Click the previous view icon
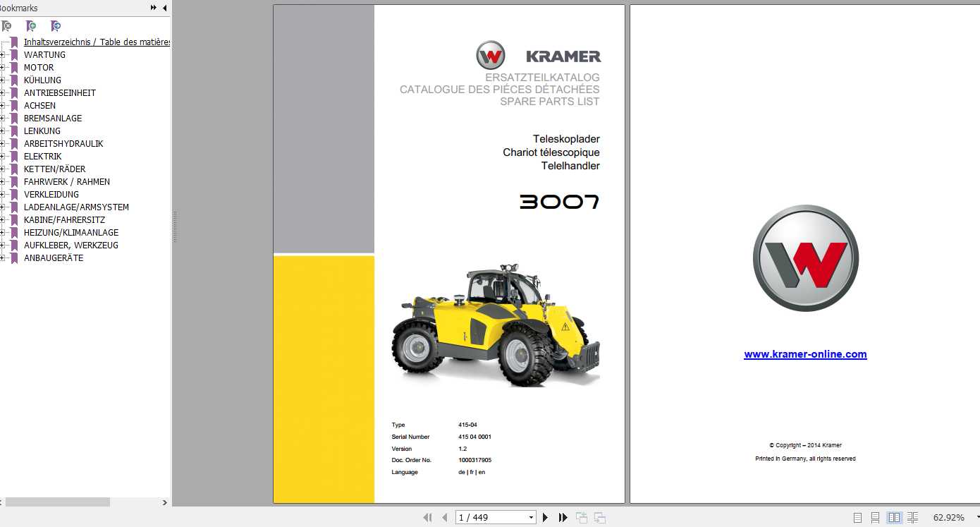Image resolution: width=980 pixels, height=527 pixels. (x=582, y=517)
